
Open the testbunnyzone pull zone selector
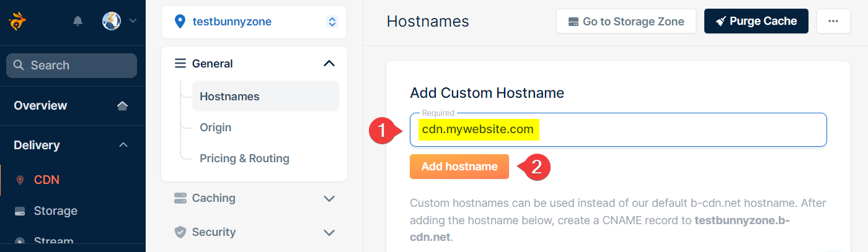click(x=254, y=22)
